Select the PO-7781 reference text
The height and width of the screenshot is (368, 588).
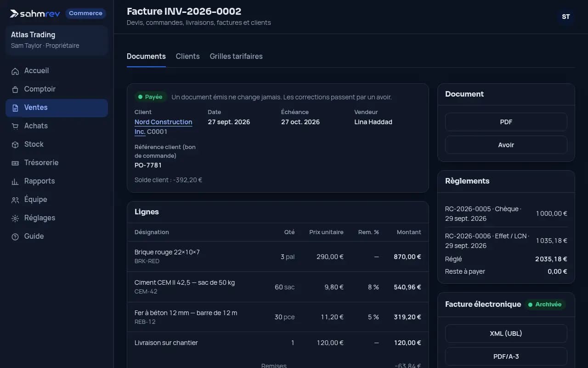(148, 165)
